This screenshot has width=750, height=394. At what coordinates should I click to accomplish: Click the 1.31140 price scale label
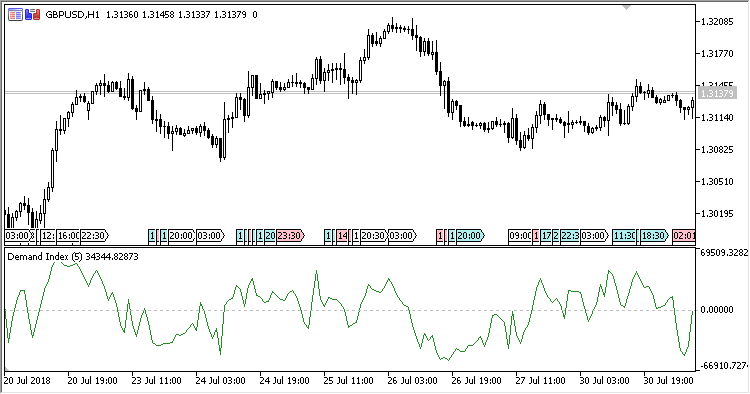717,118
